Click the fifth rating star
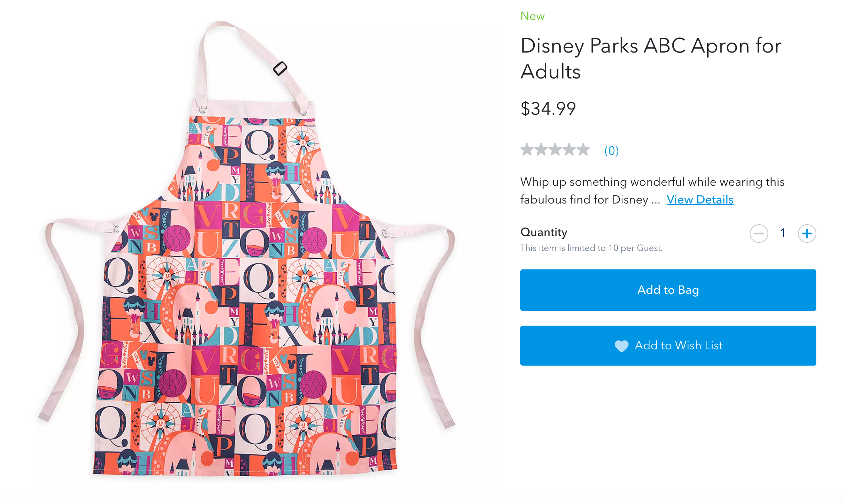Screen dimensions: 843x504 583,150
